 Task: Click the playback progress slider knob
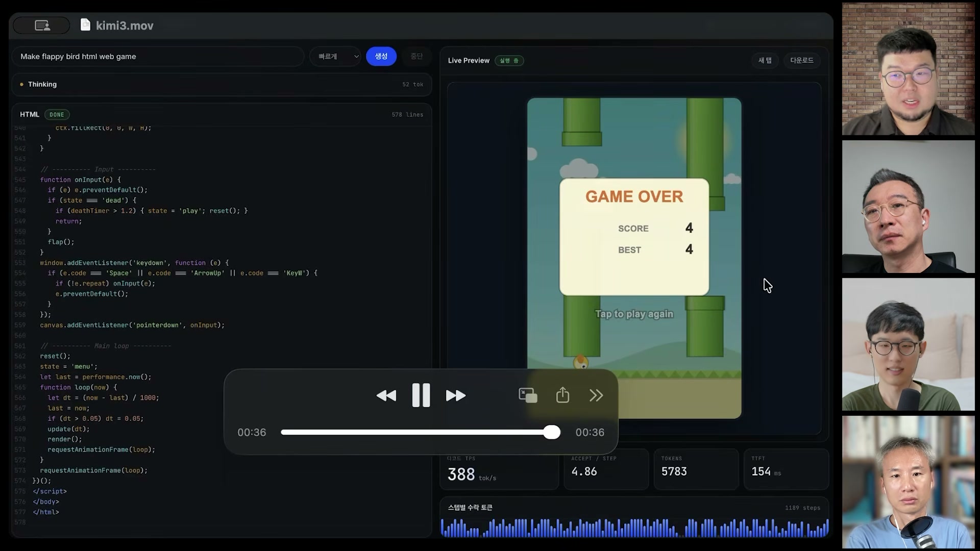(x=551, y=432)
